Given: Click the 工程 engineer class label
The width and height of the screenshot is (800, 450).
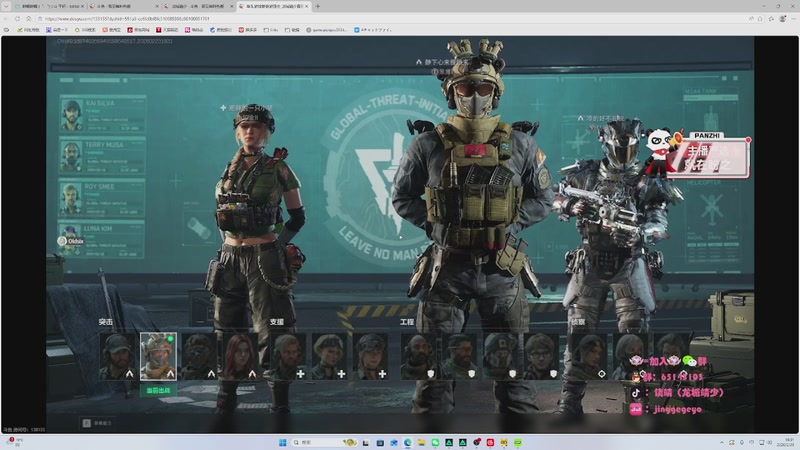Looking at the screenshot, I should (407, 322).
